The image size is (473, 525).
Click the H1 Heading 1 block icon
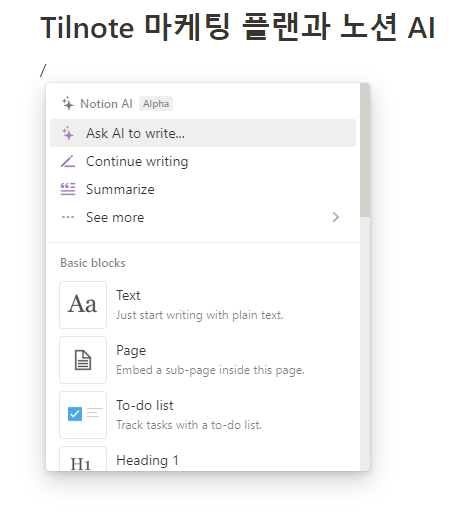click(x=83, y=459)
